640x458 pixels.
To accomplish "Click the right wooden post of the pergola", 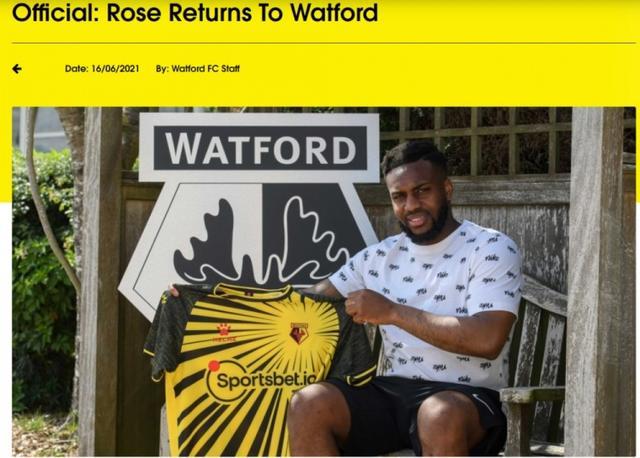I will pyautogui.click(x=597, y=282).
